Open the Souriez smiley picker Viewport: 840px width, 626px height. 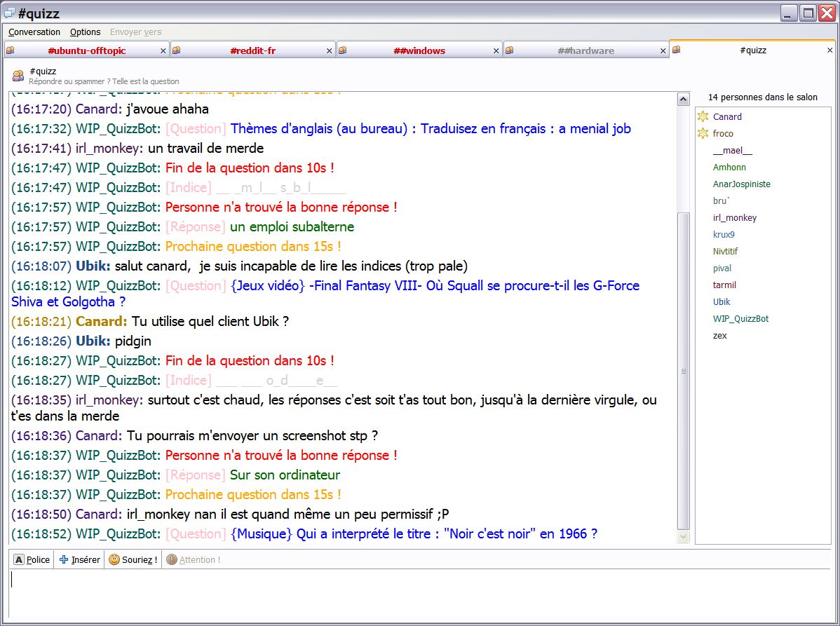click(x=133, y=559)
